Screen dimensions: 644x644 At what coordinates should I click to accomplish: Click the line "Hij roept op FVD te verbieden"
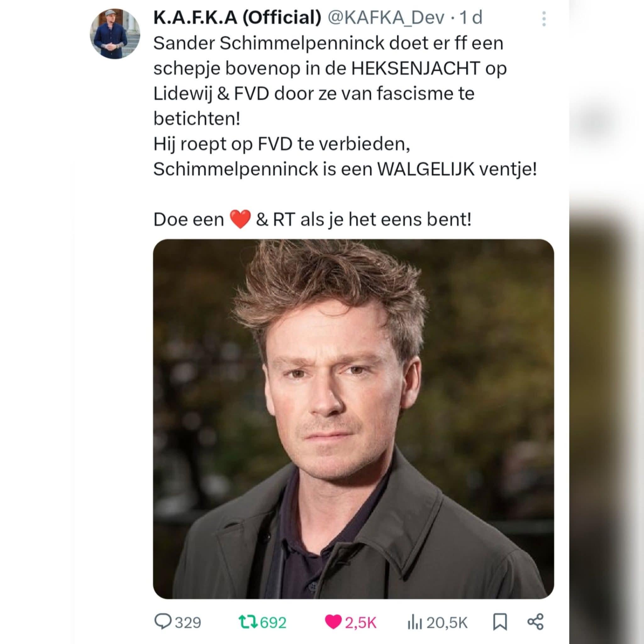point(282,144)
